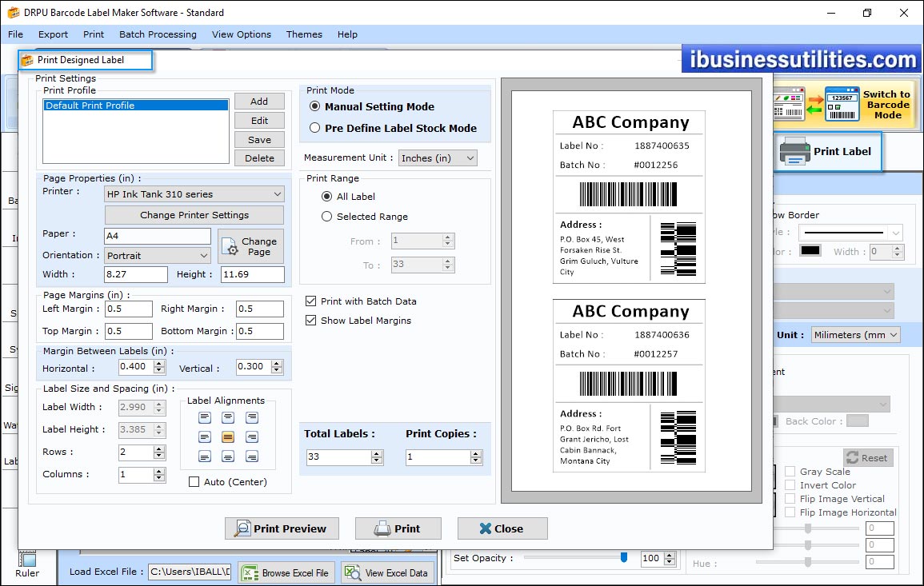Click the black border color swatch
Image resolution: width=924 pixels, height=586 pixels.
pos(810,250)
